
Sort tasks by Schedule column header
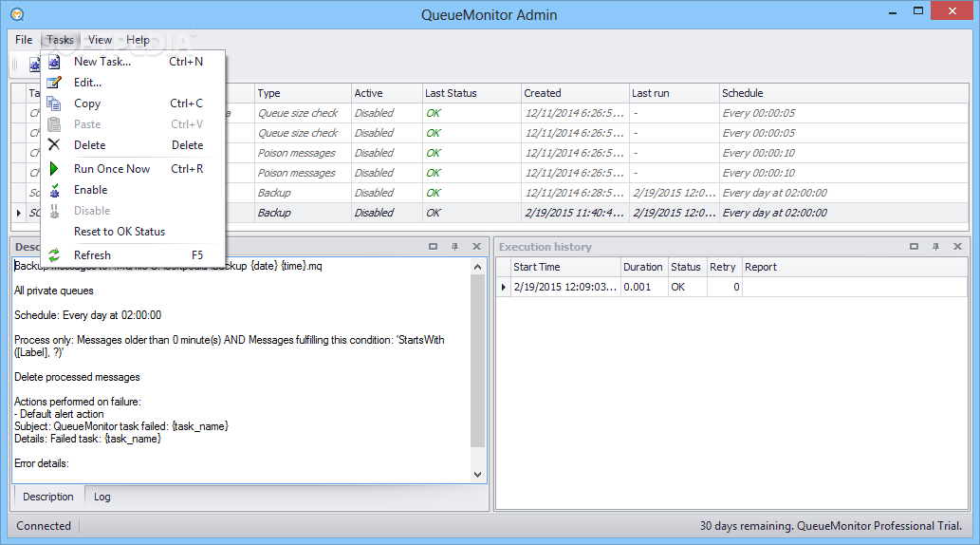pyautogui.click(x=843, y=93)
